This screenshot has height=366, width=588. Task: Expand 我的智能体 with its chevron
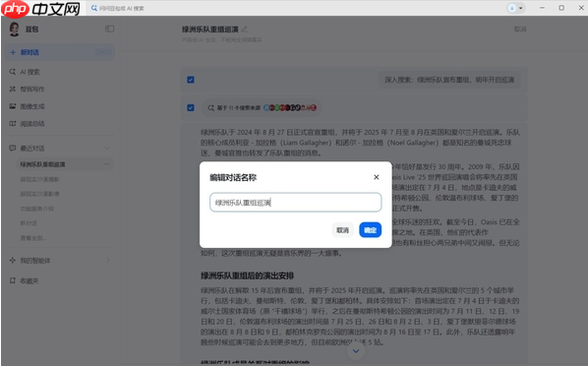click(x=107, y=260)
